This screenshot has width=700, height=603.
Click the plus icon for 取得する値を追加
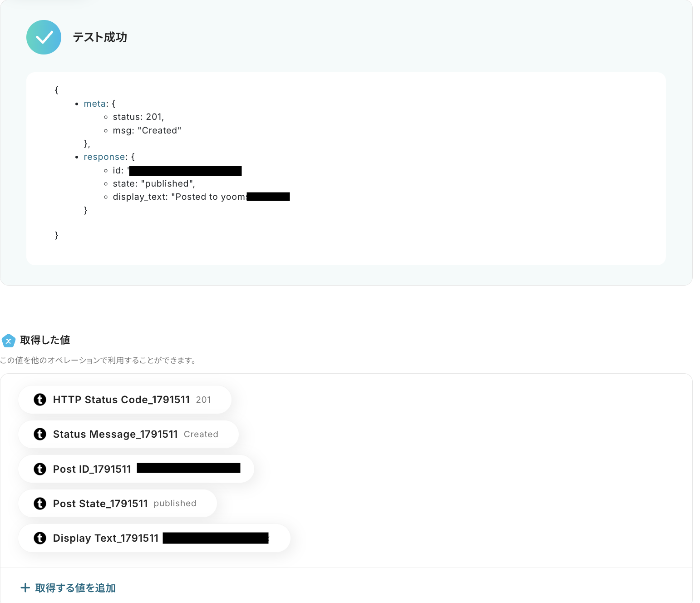pos(25,588)
